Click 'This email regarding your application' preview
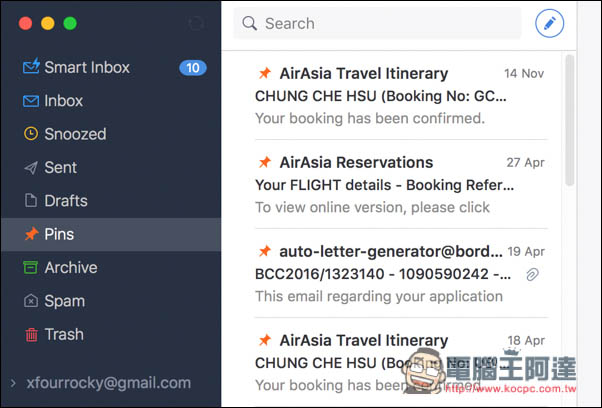 (x=379, y=296)
